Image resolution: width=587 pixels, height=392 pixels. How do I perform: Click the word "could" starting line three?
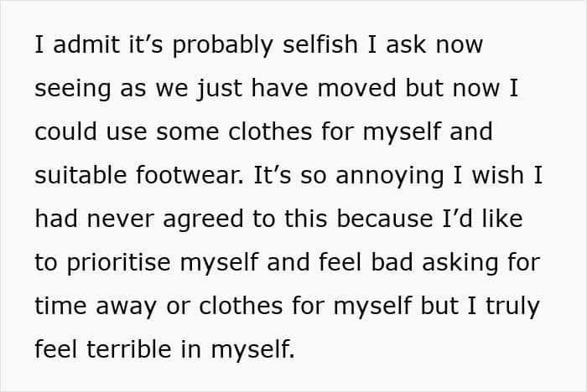[64, 132]
